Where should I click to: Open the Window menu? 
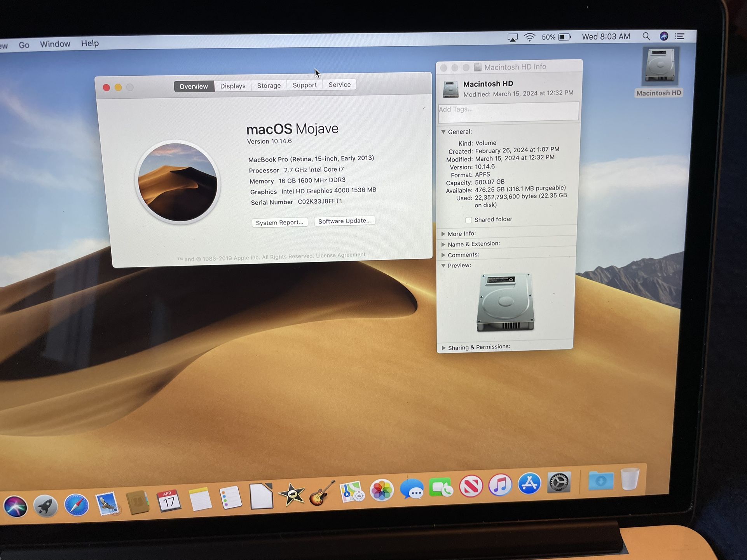click(x=55, y=44)
